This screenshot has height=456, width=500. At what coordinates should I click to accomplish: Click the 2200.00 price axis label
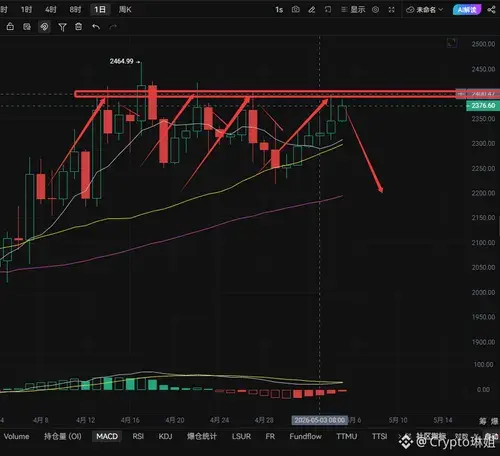tap(483, 193)
